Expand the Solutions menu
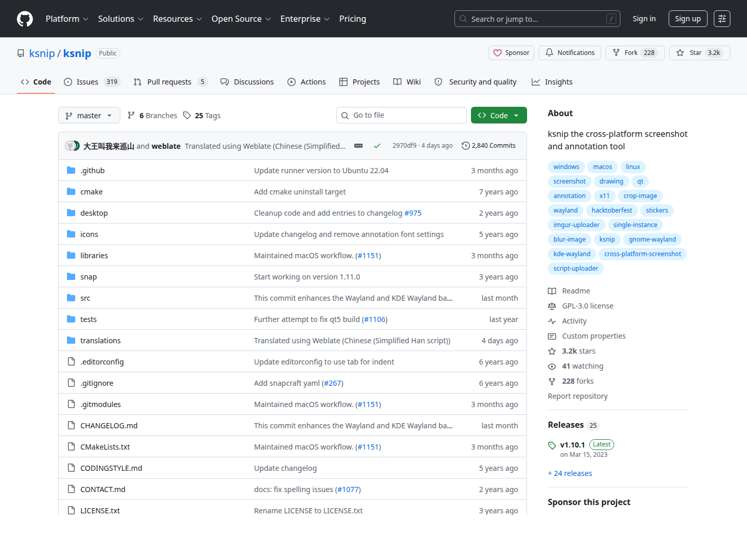The height and width of the screenshot is (560, 747). 121,19
